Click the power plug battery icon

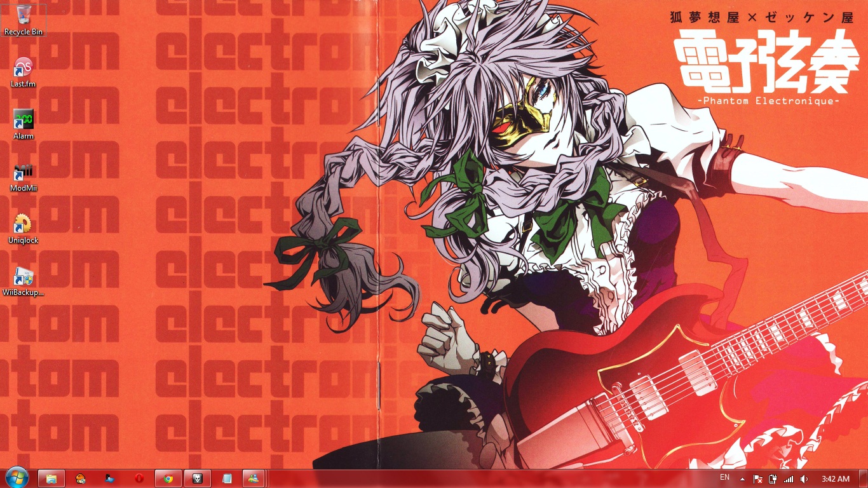pos(773,478)
